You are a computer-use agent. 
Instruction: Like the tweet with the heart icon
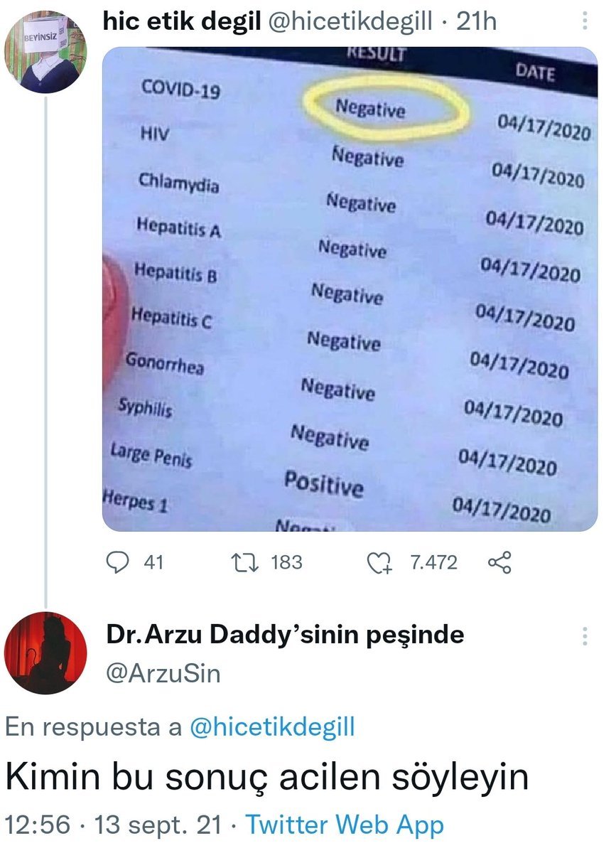coord(379,564)
